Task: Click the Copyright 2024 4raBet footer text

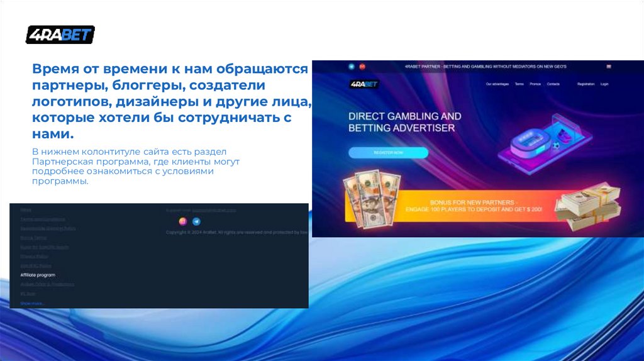Action: [237, 233]
